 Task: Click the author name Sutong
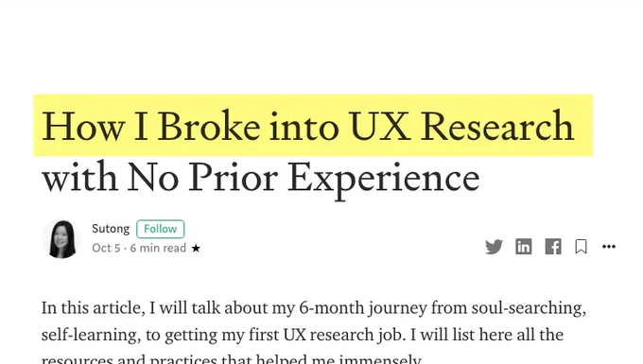tap(111, 229)
